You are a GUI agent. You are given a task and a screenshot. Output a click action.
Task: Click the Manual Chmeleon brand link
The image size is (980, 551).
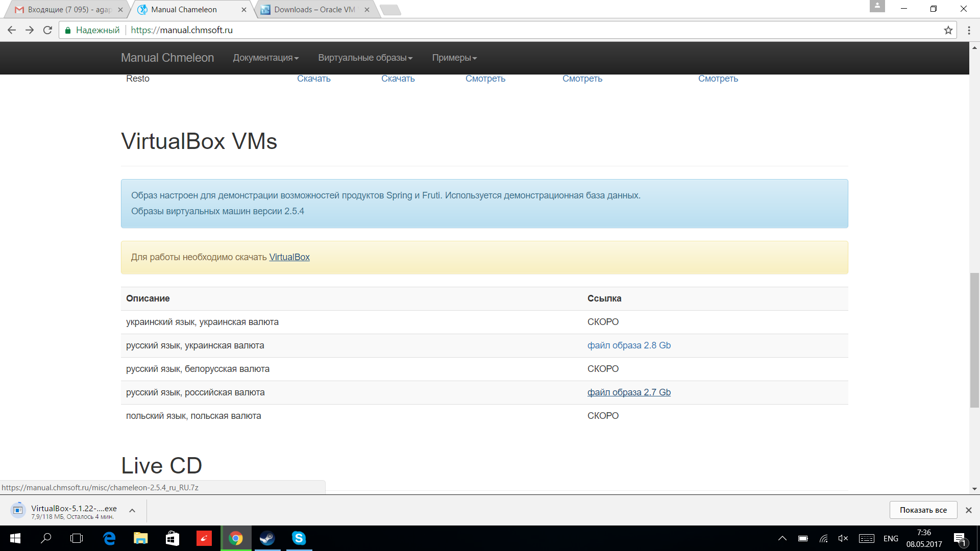click(x=167, y=58)
